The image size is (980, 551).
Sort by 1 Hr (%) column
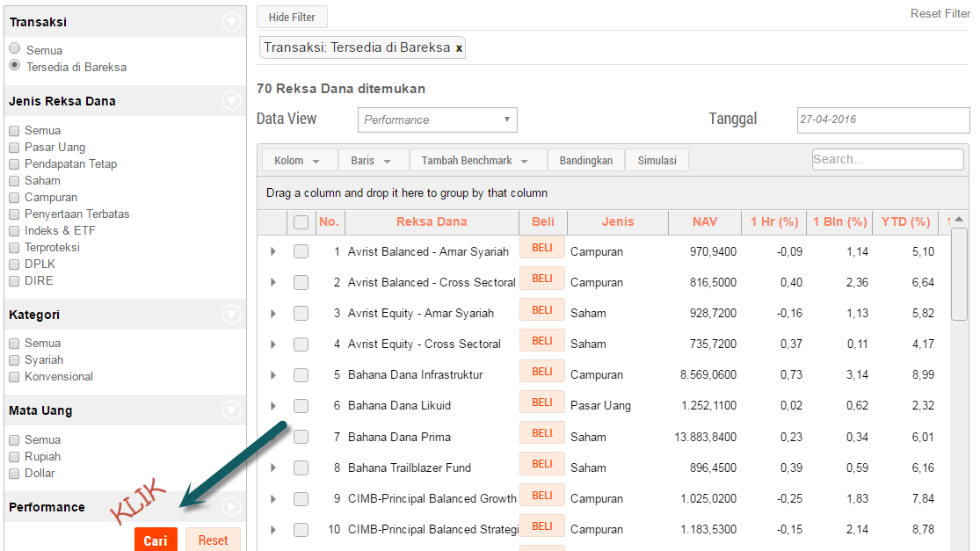774,221
